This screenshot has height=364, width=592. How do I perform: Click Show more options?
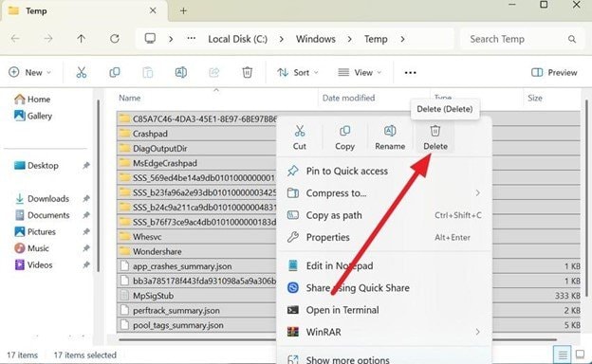coord(384,358)
